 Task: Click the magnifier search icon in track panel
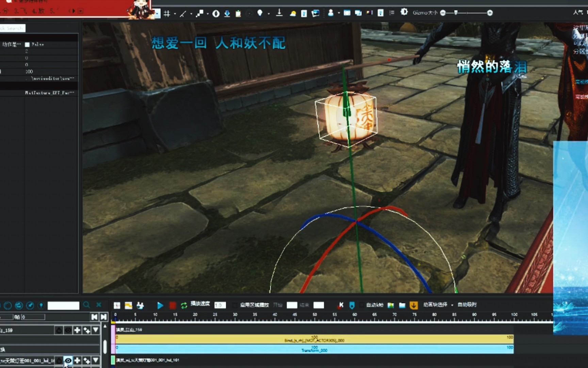pos(86,305)
